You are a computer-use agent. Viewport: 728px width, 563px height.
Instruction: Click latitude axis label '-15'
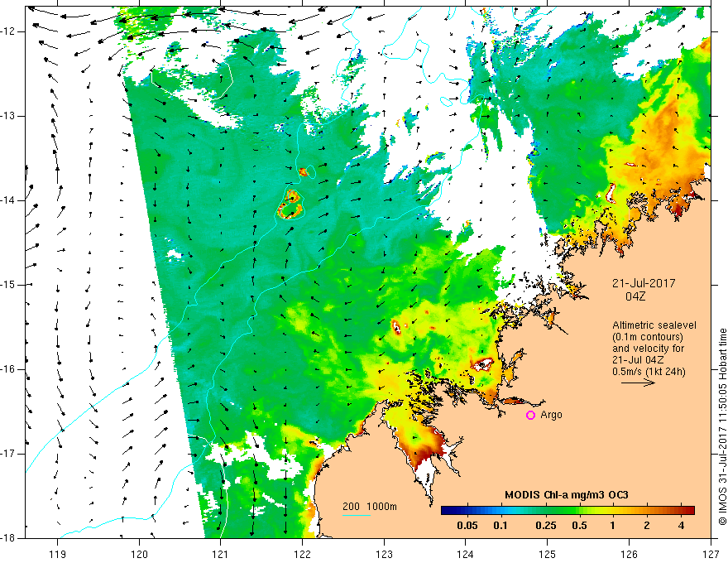tap(8, 285)
